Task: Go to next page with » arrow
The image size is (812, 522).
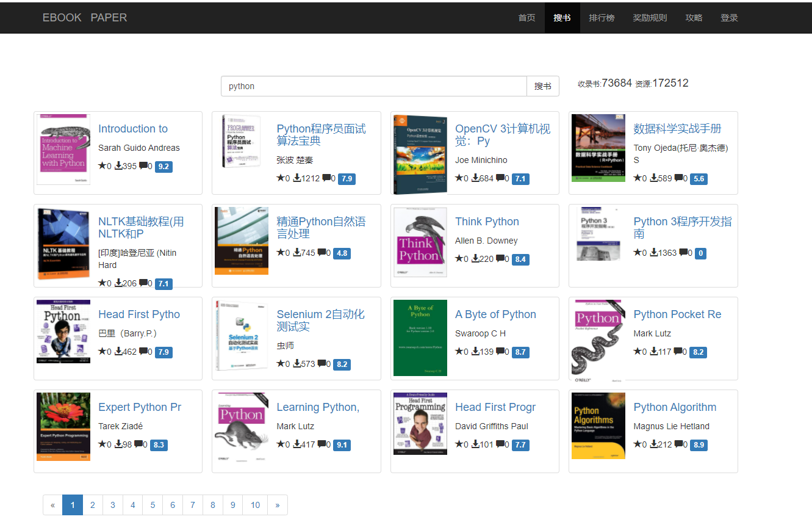Action: click(278, 505)
